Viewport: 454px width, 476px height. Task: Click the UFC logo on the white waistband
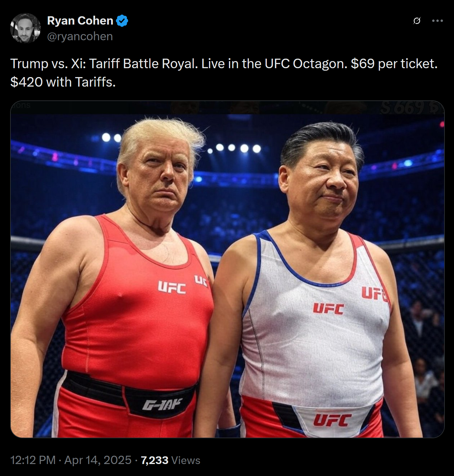click(332, 420)
